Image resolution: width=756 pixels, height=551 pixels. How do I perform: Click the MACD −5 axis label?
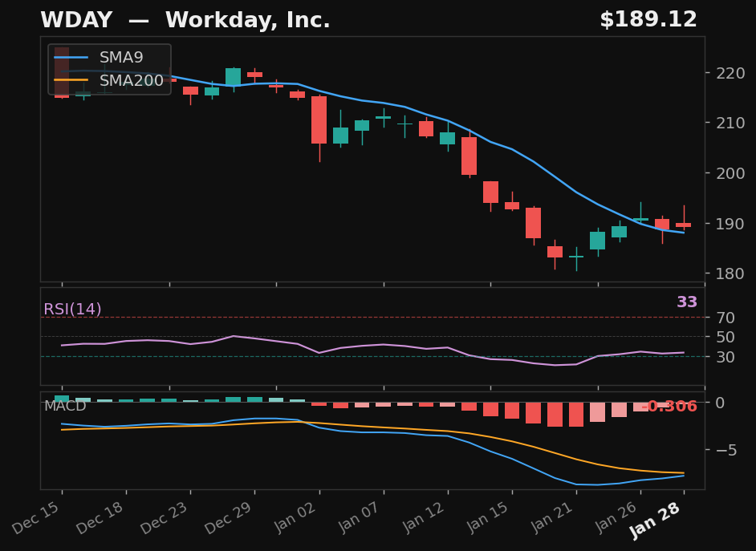726,450
